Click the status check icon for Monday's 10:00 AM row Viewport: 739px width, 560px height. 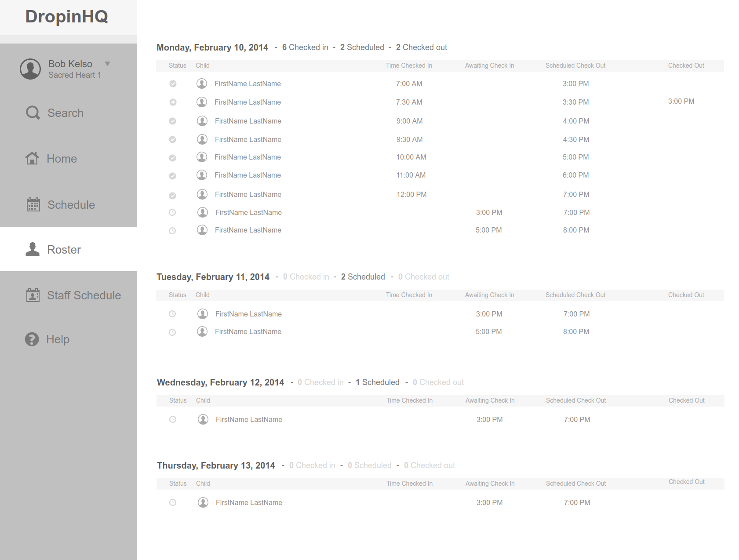coord(173,158)
